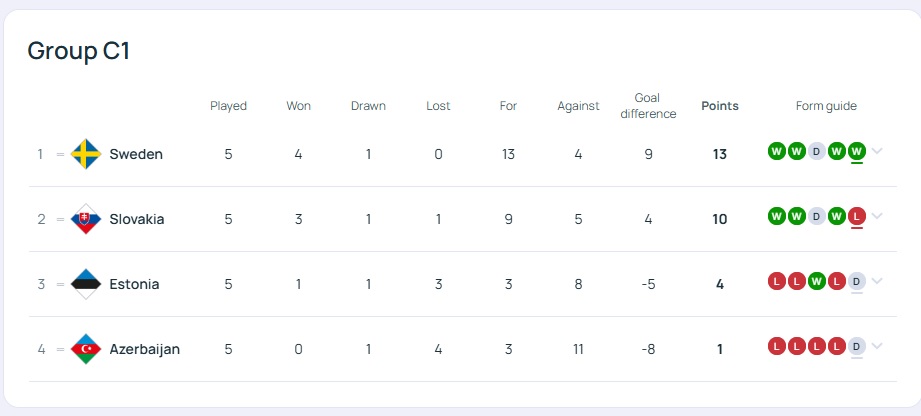The width and height of the screenshot is (921, 416).
Task: Open the Sweden team link
Action: click(x=136, y=155)
